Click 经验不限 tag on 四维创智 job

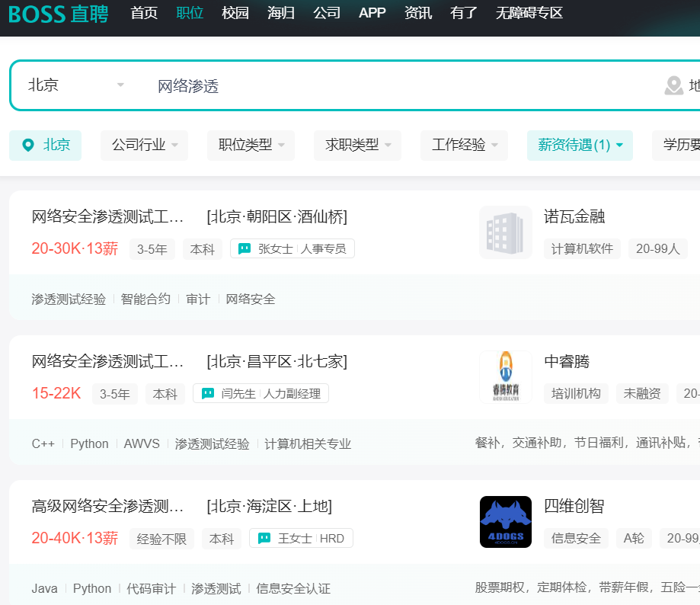[x=161, y=539]
